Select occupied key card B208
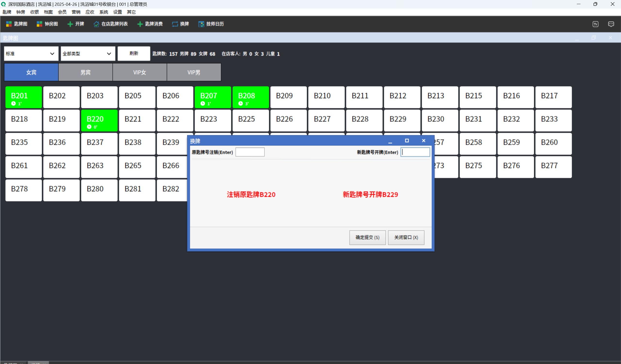The image size is (621, 364). 251,97
